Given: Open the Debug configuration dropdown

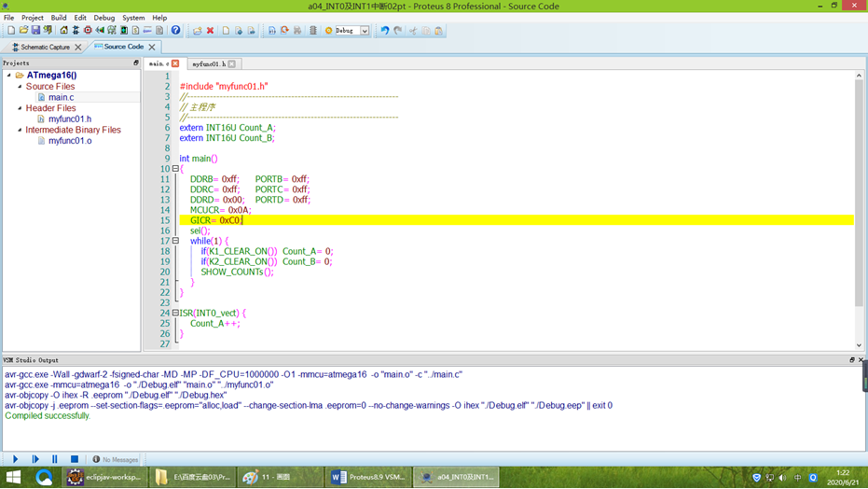Looking at the screenshot, I should tap(365, 31).
